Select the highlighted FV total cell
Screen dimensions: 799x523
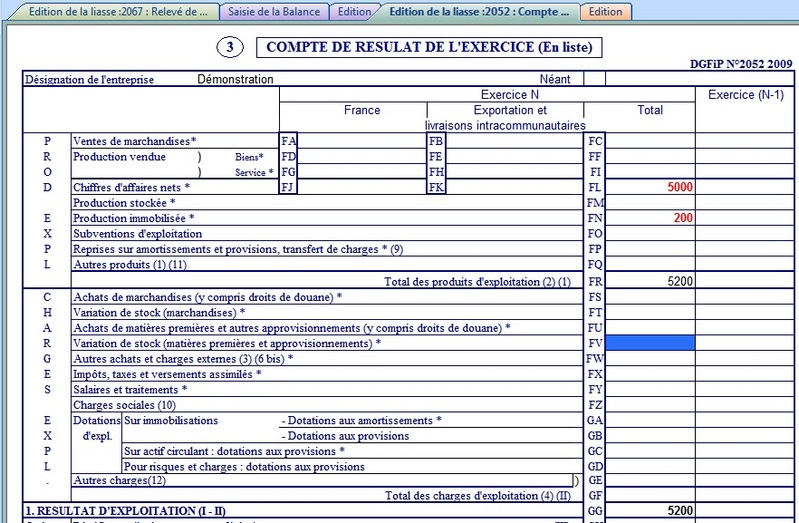coord(650,343)
